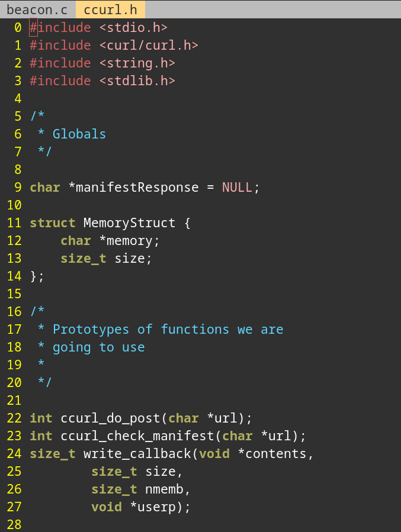
Task: Click the MemoryStruct struct name
Action: coord(129,223)
